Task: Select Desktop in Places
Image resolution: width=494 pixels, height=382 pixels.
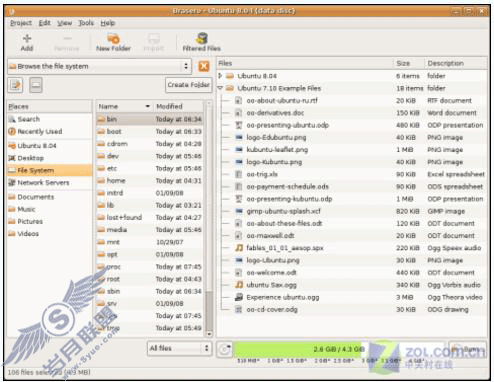Action: pyautogui.click(x=49, y=158)
